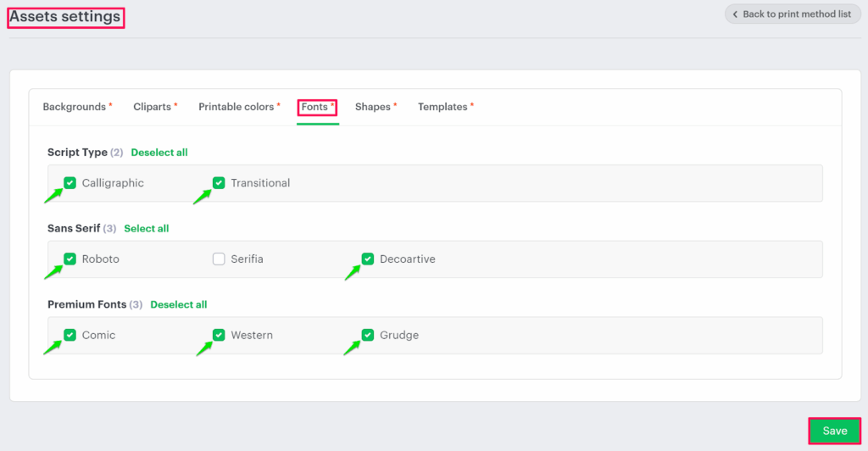Viewport: 868px width, 451px height.
Task: Enable the Serifia font checkbox
Action: coord(219,259)
